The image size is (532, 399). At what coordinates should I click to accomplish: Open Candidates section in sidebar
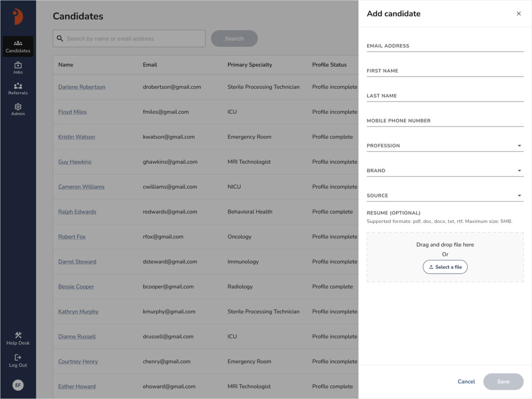[x=18, y=47]
